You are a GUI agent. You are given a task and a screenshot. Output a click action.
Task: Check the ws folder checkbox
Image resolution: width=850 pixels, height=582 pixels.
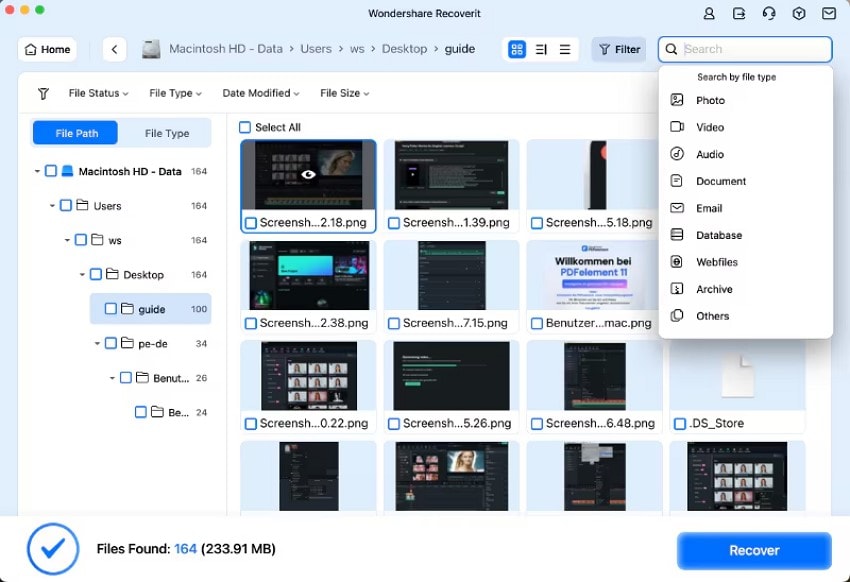coord(81,240)
